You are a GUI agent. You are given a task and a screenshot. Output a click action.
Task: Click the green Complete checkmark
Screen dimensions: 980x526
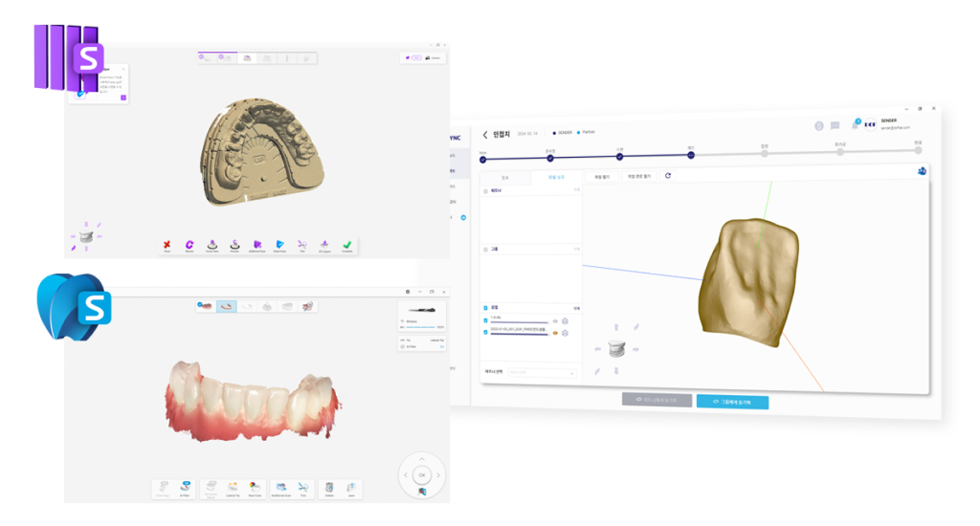(346, 245)
